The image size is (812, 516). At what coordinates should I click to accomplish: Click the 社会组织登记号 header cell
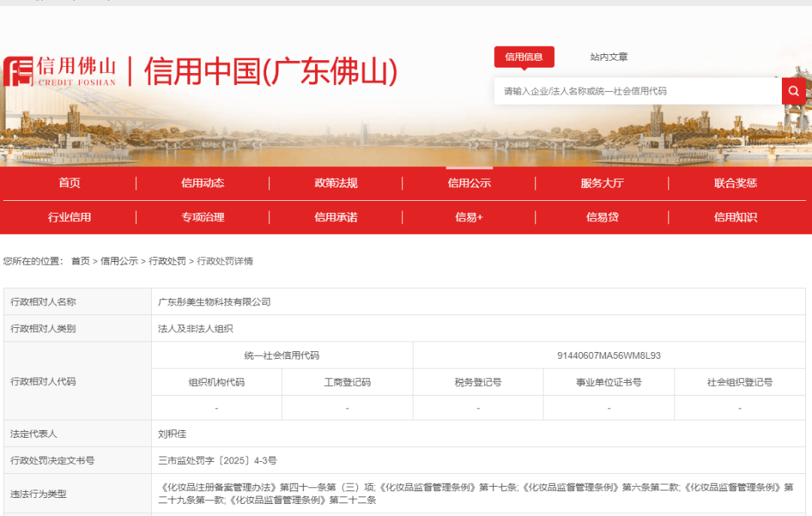point(740,382)
